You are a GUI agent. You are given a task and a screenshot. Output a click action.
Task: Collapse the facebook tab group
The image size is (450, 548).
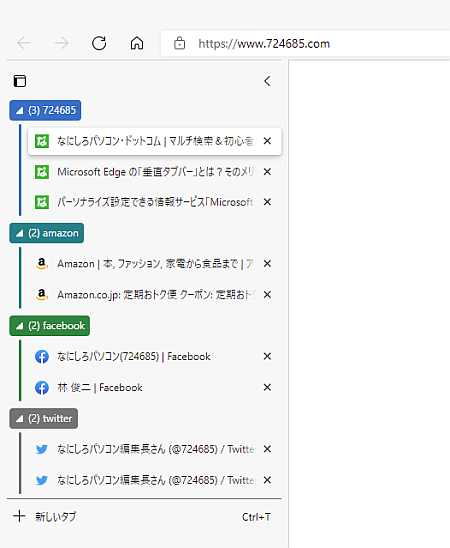50,326
